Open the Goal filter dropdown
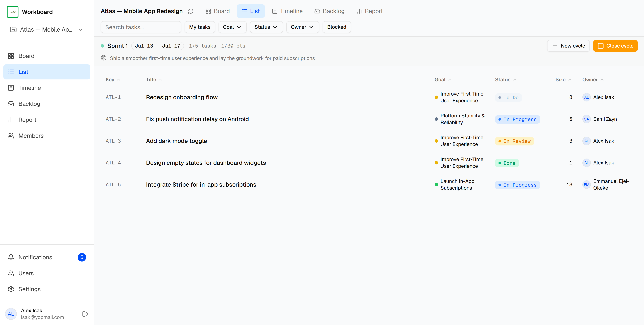Screen dimensions: 644x325 [232, 27]
